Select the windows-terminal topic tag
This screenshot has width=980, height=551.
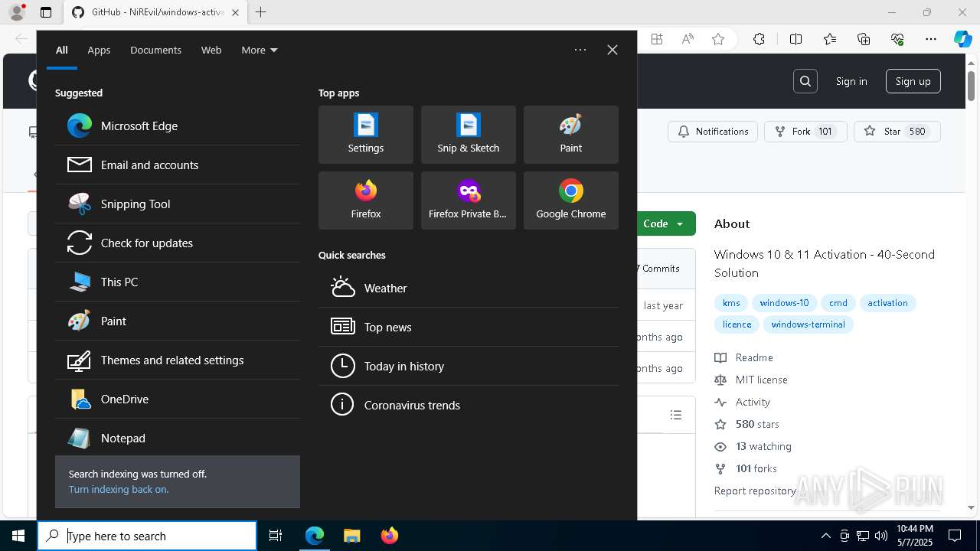tap(808, 324)
